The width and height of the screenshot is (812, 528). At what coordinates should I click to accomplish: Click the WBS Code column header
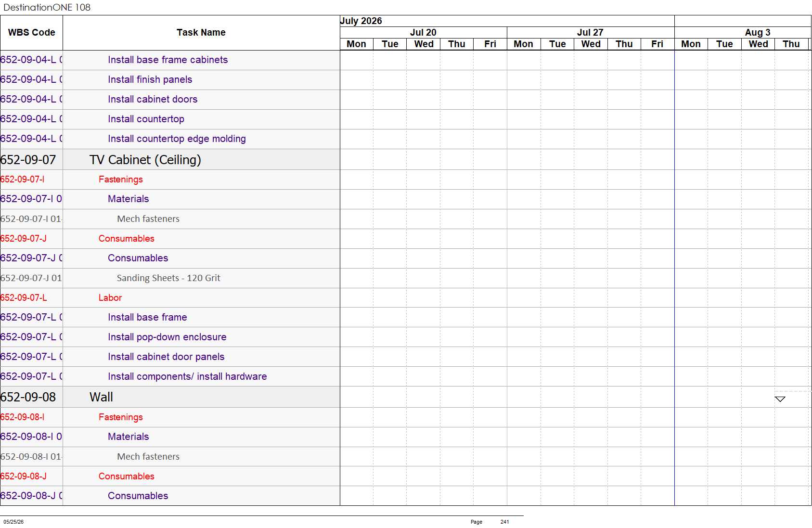(31, 33)
